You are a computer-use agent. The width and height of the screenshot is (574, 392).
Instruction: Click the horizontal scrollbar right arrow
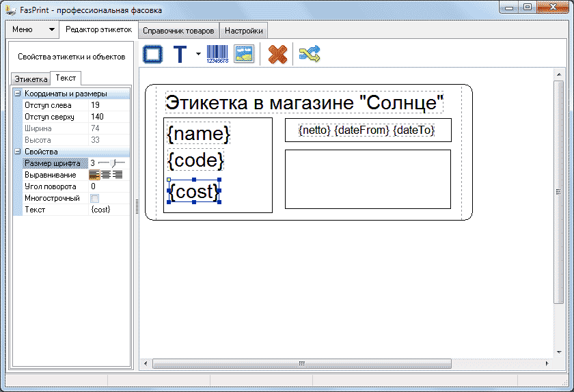pos(547,363)
